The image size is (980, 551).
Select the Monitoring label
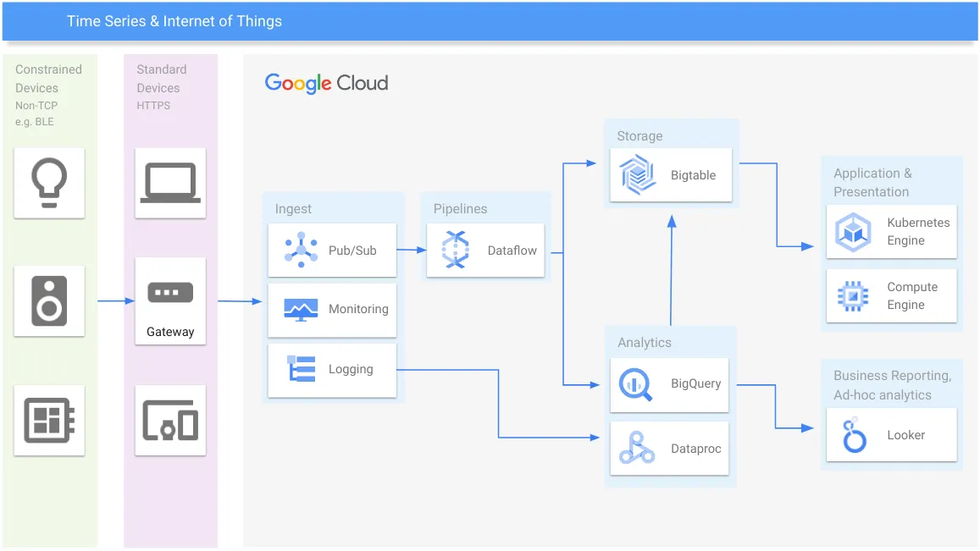(x=358, y=309)
